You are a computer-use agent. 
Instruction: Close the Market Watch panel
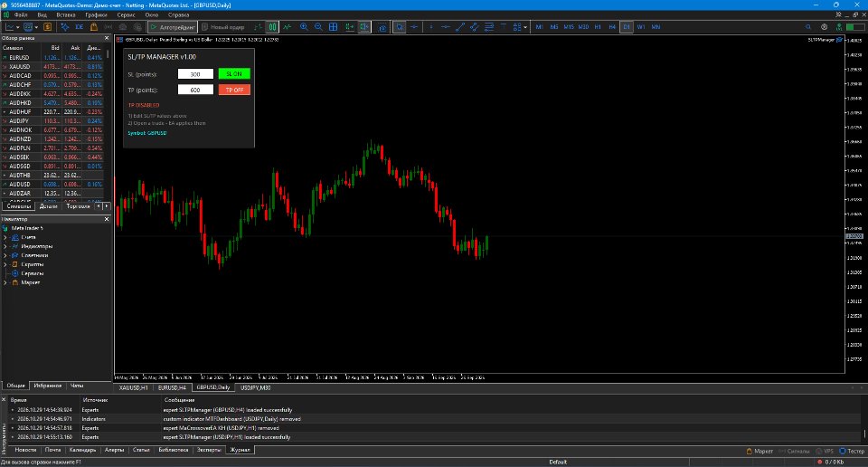tap(107, 38)
